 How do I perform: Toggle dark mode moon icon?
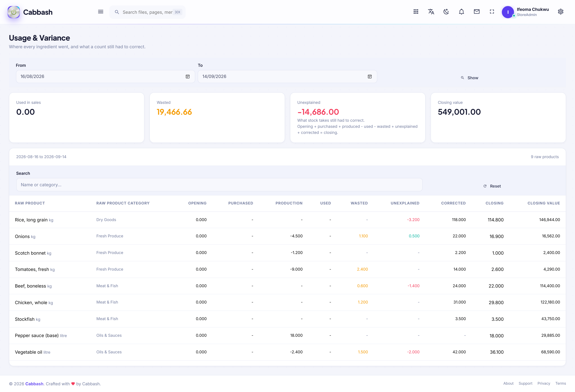pos(446,12)
